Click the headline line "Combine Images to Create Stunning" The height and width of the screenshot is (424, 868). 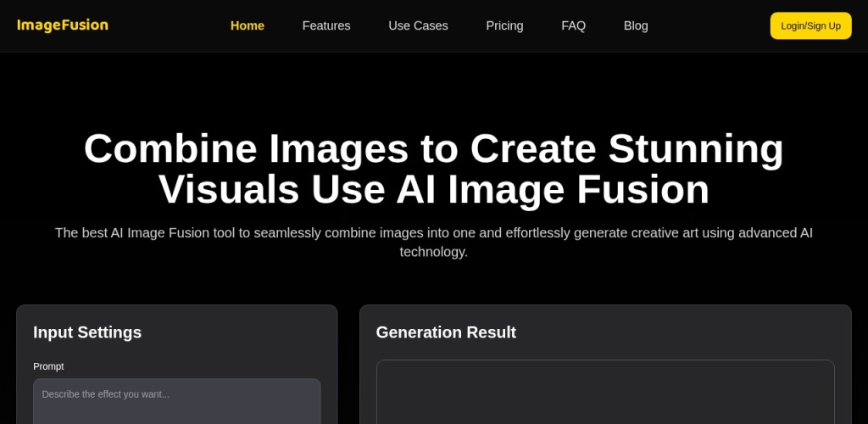click(433, 149)
